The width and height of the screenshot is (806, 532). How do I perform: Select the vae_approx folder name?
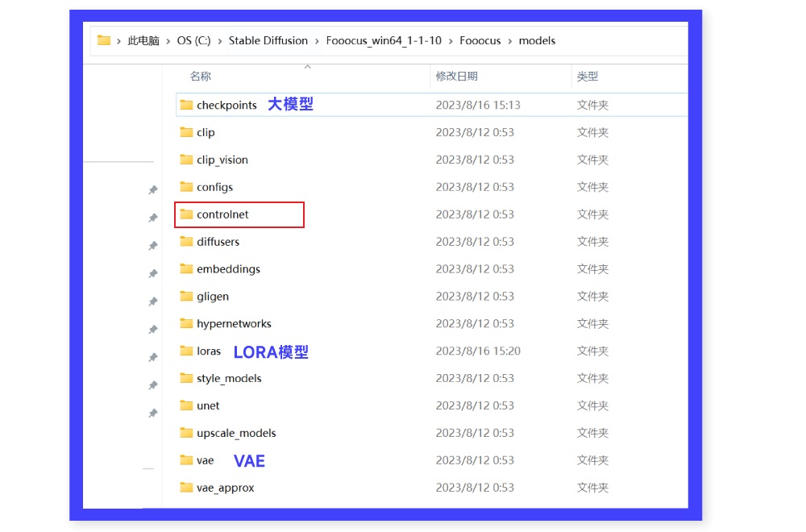tap(226, 488)
